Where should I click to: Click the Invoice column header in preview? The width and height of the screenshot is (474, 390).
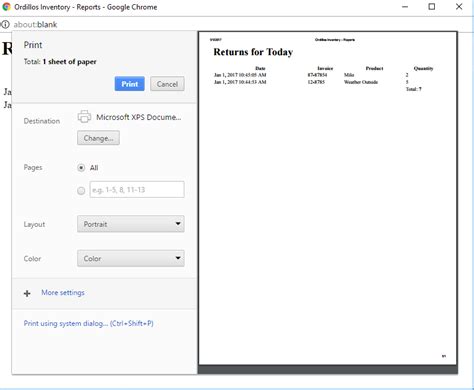(x=325, y=68)
